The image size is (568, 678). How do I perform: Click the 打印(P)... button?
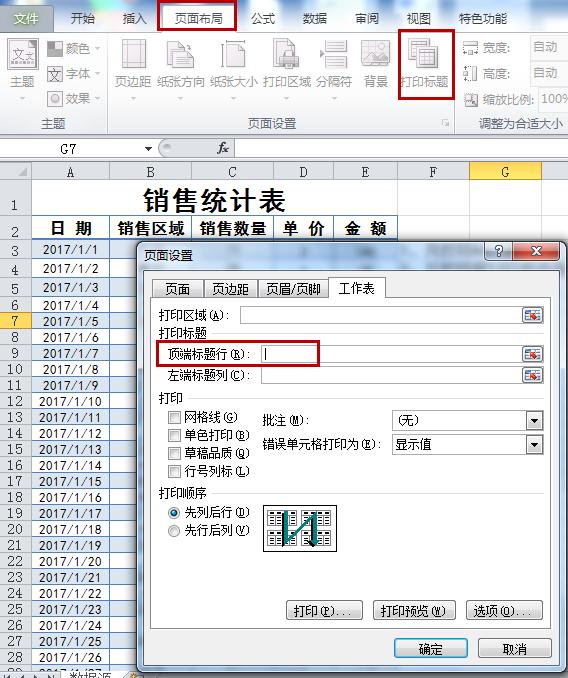pyautogui.click(x=324, y=611)
